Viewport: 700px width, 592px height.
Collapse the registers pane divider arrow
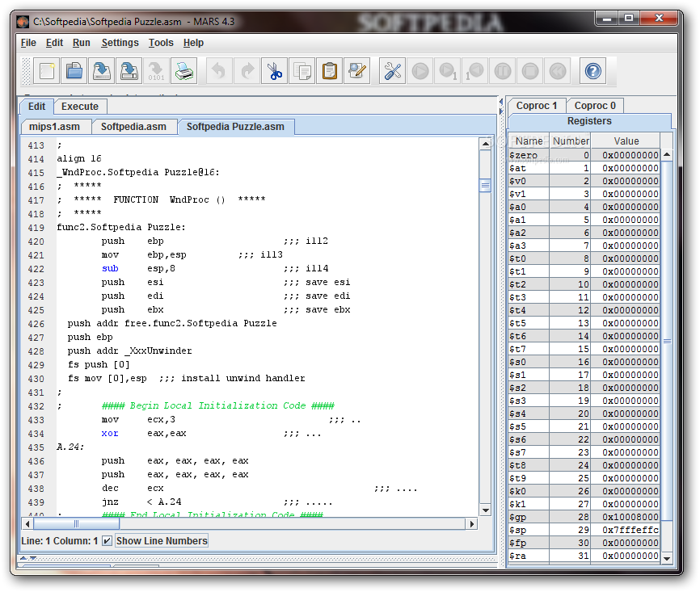[x=501, y=110]
